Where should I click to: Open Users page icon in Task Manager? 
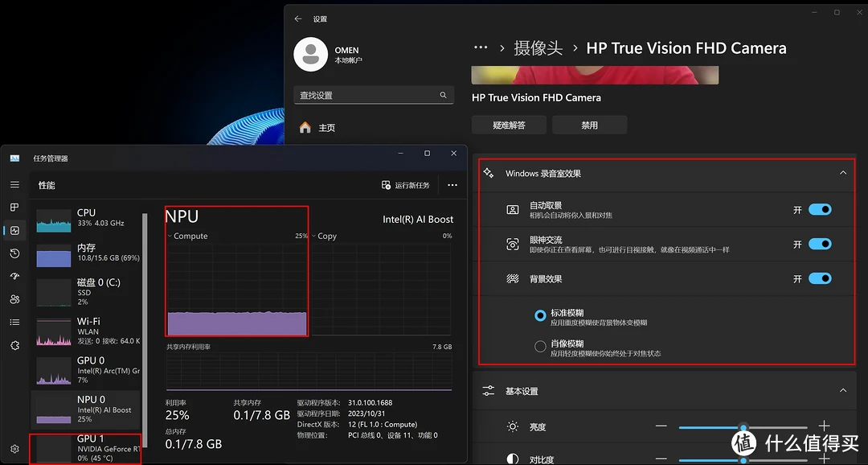click(15, 299)
